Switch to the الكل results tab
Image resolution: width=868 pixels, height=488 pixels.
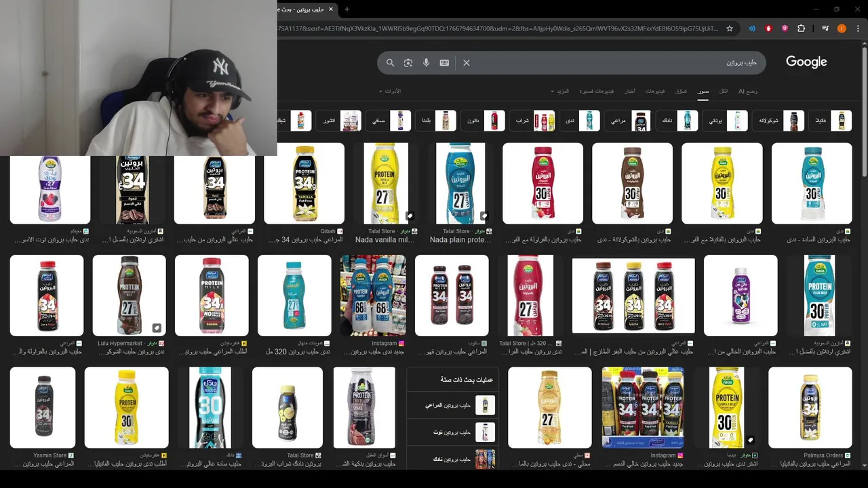click(x=724, y=91)
